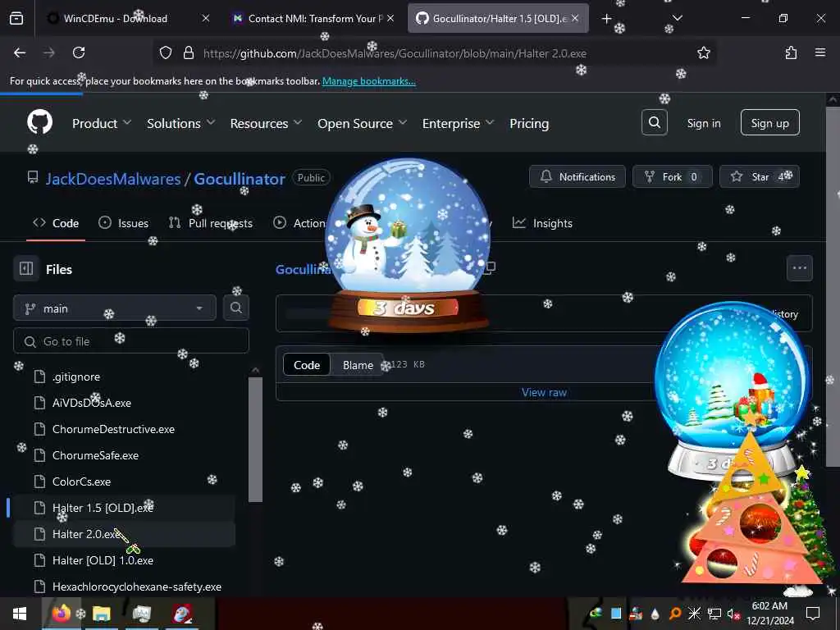Expand the Solutions menu
This screenshot has width=840, height=630.
click(181, 123)
